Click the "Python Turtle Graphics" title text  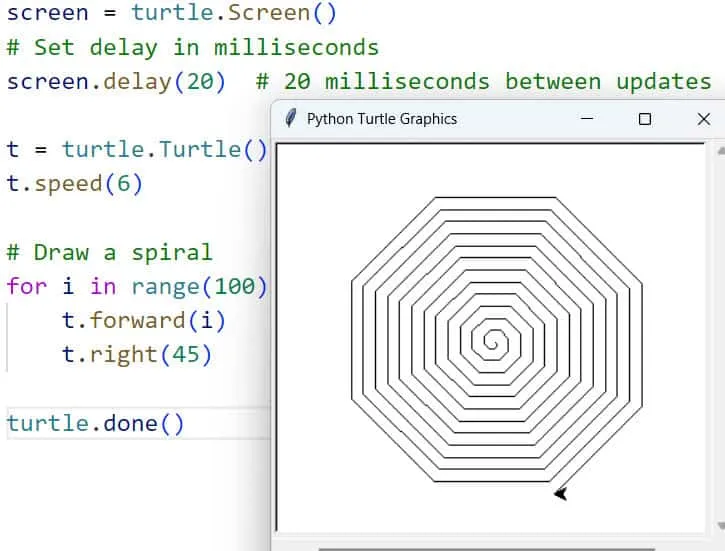coord(381,118)
